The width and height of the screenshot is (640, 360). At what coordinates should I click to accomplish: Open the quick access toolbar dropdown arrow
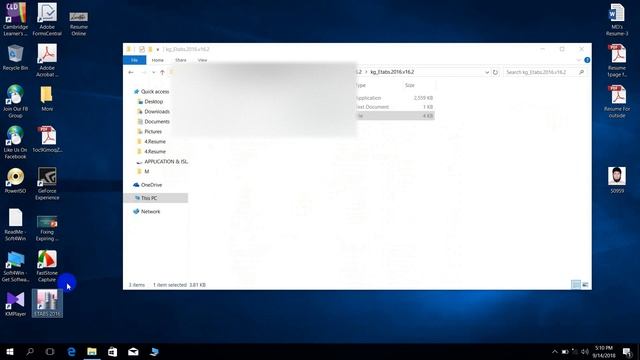point(158,49)
